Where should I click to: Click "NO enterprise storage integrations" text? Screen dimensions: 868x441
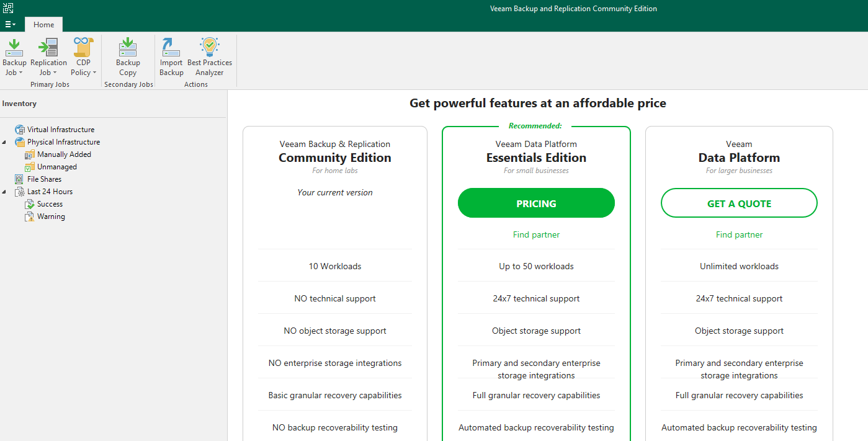click(x=335, y=363)
